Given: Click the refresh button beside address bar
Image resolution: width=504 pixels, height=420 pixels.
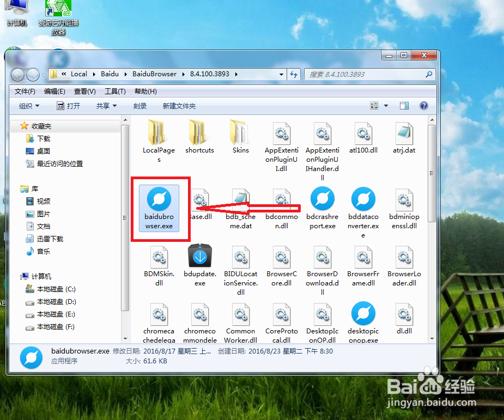Looking at the screenshot, I should click(x=294, y=74).
